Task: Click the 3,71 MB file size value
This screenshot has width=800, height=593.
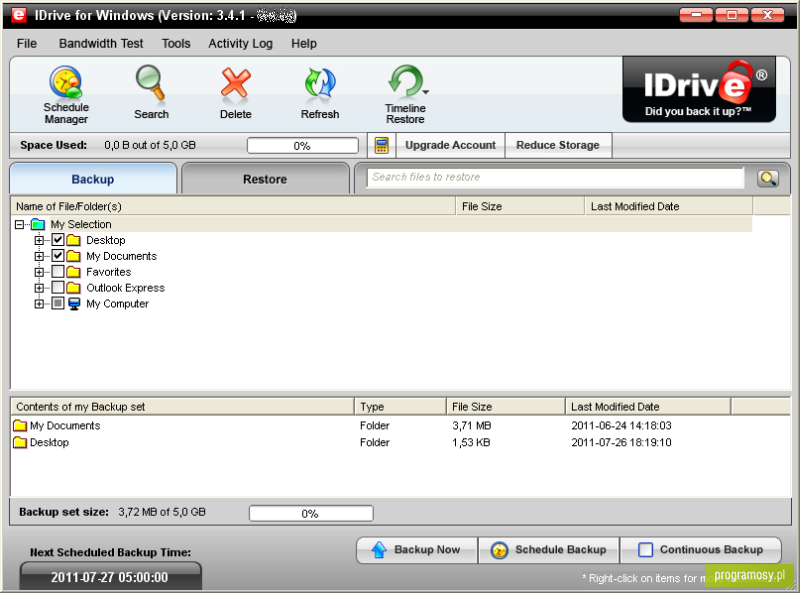Action: [x=471, y=426]
